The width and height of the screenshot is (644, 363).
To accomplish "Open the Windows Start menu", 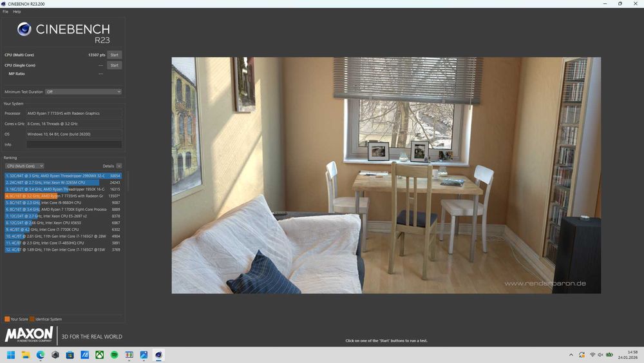I will [11, 355].
